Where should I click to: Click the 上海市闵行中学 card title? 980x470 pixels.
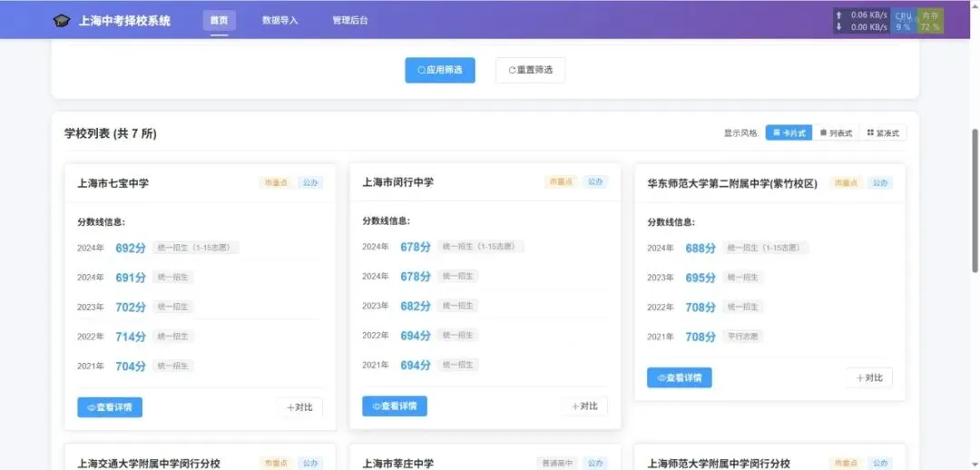(x=398, y=181)
